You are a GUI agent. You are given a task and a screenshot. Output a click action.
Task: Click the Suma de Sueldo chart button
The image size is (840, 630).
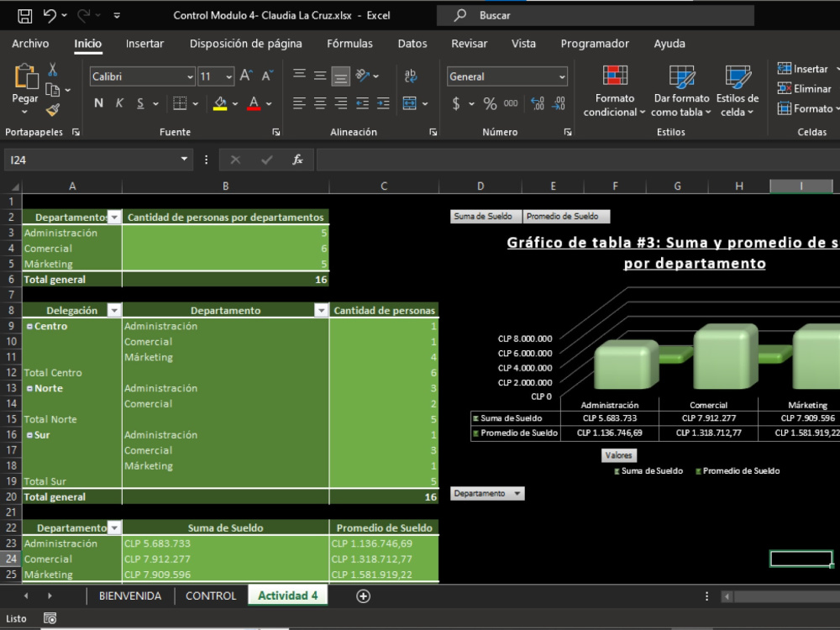486,217
